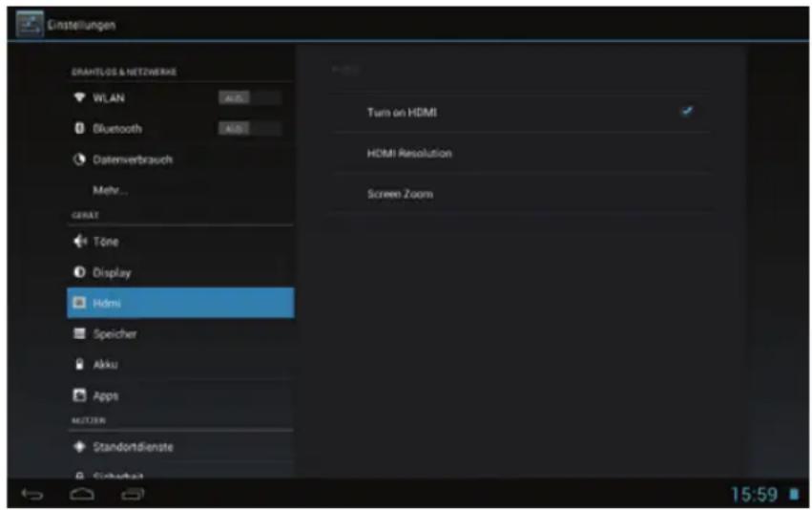Tap the Back navigation arrow
812x510 pixels.
coord(32,495)
